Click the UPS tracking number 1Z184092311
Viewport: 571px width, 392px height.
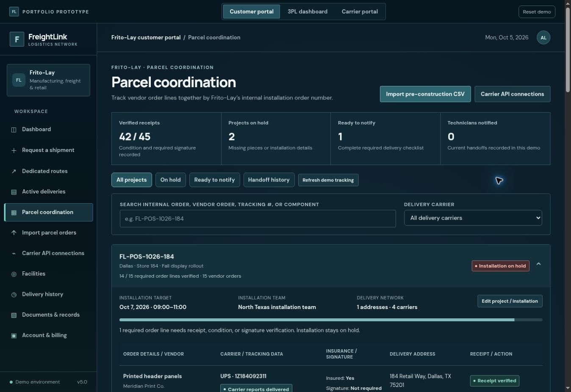coord(249,376)
